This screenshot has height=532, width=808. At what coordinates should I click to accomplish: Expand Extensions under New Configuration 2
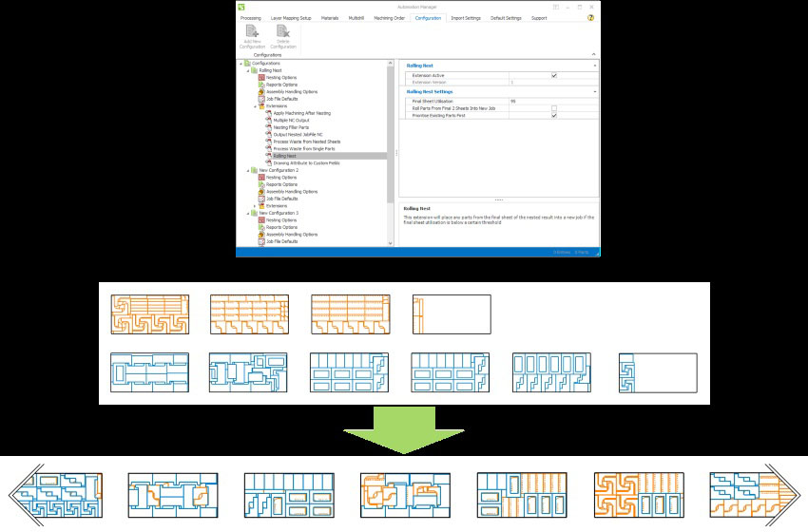(x=254, y=205)
